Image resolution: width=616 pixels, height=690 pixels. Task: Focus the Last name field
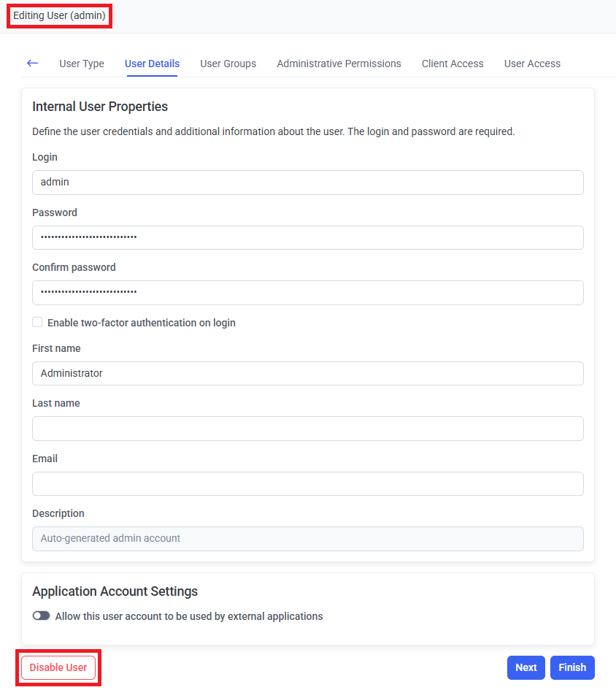tap(307, 429)
